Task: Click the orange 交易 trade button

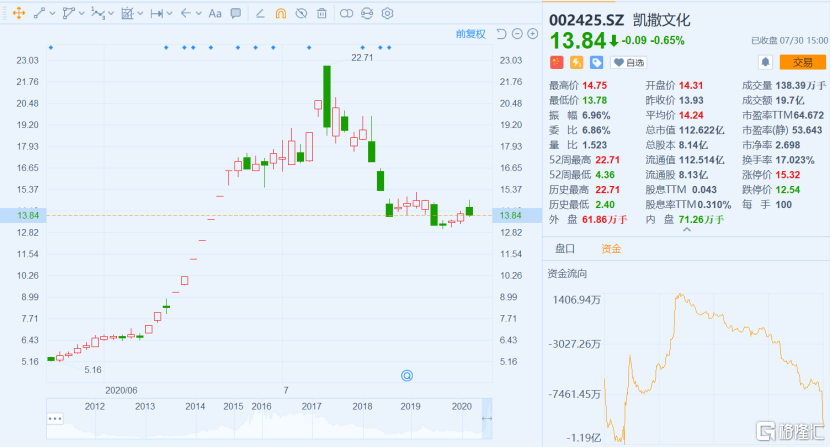Action: click(802, 63)
